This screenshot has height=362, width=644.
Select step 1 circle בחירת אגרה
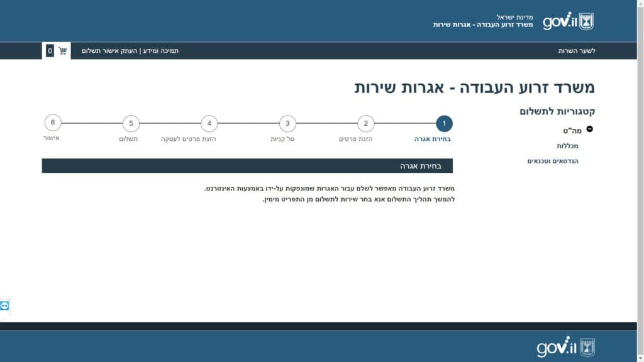[x=444, y=123]
